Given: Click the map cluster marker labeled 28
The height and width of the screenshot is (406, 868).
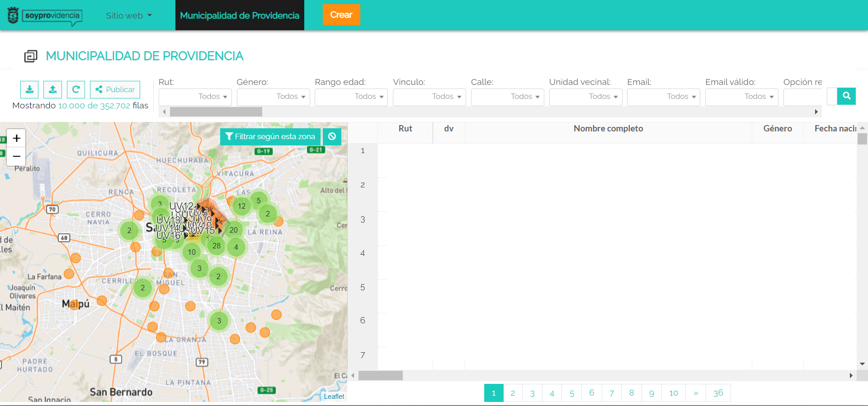Looking at the screenshot, I should pyautogui.click(x=217, y=246).
